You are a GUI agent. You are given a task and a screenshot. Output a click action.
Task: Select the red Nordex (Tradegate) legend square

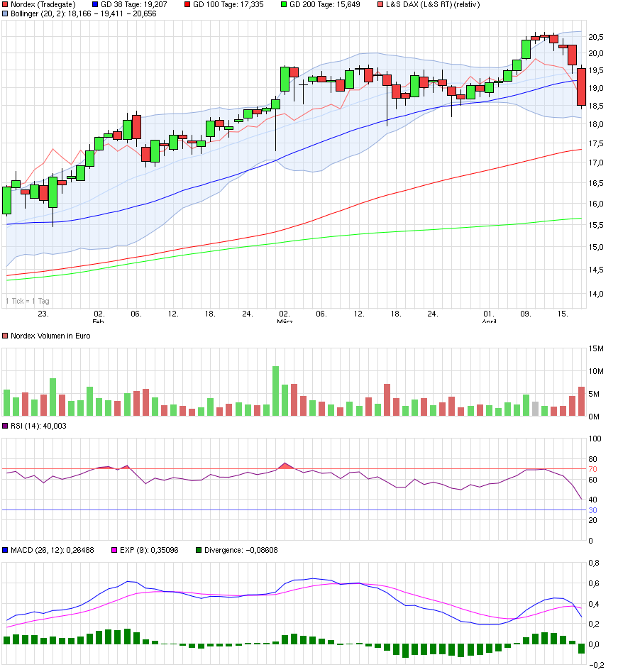[x=6, y=4]
